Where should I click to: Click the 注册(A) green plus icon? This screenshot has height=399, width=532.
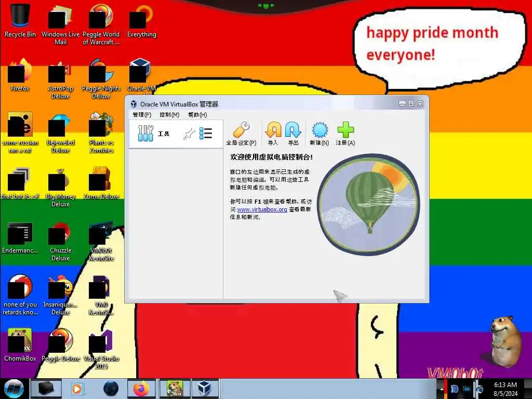point(345,134)
